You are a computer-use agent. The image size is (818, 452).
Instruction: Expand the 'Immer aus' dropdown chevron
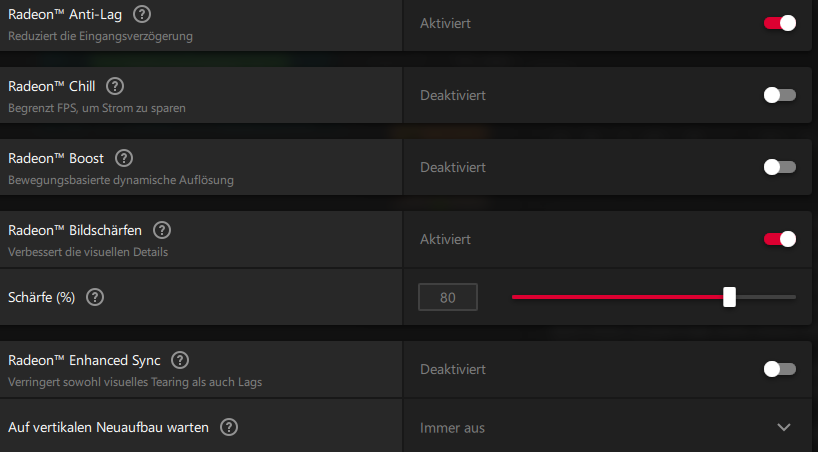click(784, 427)
